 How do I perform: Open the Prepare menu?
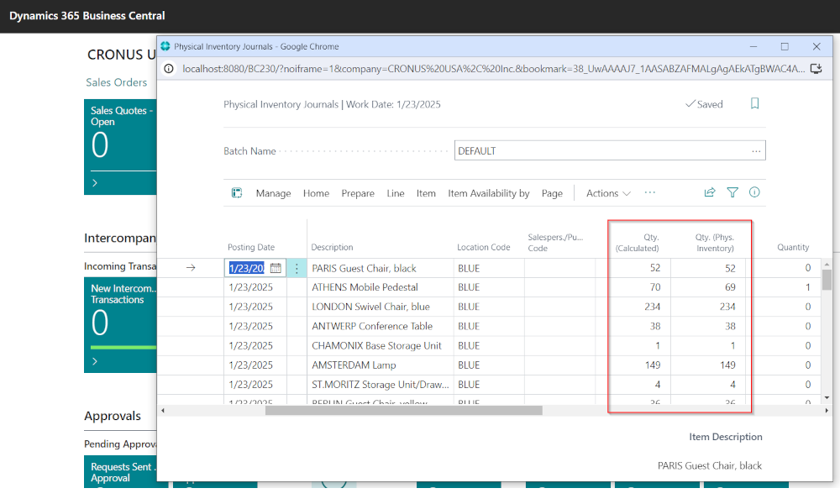point(358,193)
